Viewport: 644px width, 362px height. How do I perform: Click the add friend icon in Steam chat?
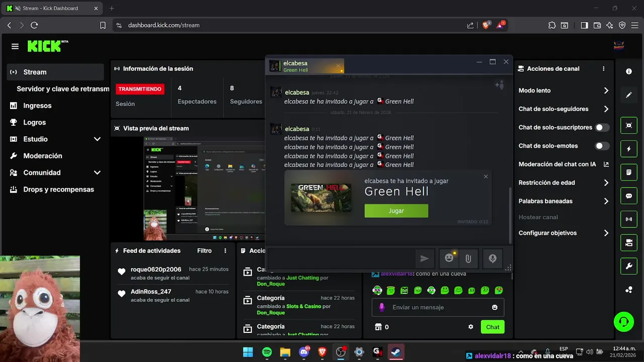[x=499, y=85]
